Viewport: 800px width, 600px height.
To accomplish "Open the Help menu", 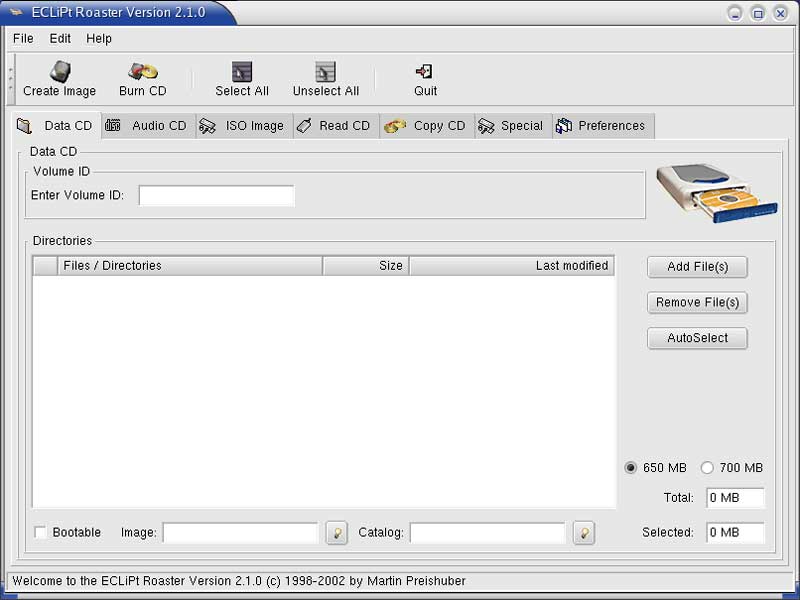I will pos(99,38).
